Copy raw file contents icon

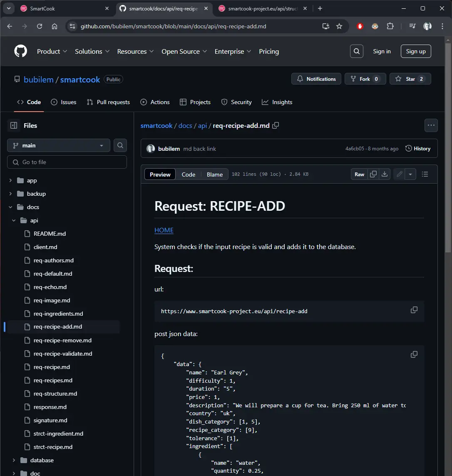tap(373, 174)
